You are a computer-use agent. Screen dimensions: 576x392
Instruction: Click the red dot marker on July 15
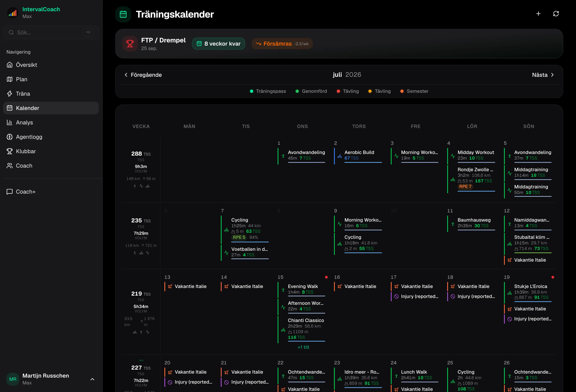click(326, 277)
